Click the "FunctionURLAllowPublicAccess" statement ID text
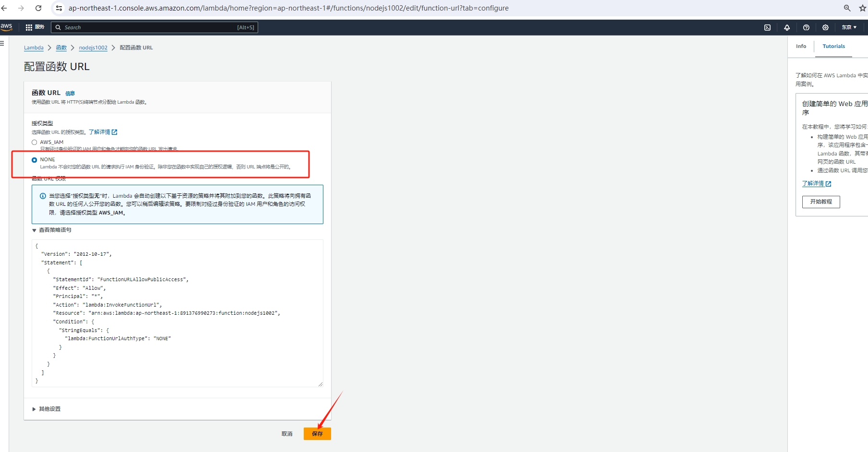This screenshot has height=452, width=868. click(x=143, y=279)
